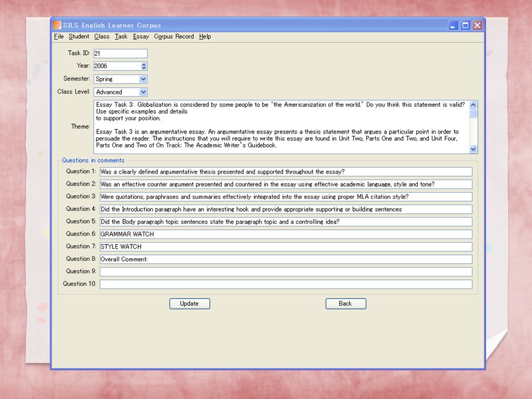532x399 pixels.
Task: Click the Question 4 input field
Action: tap(286, 209)
